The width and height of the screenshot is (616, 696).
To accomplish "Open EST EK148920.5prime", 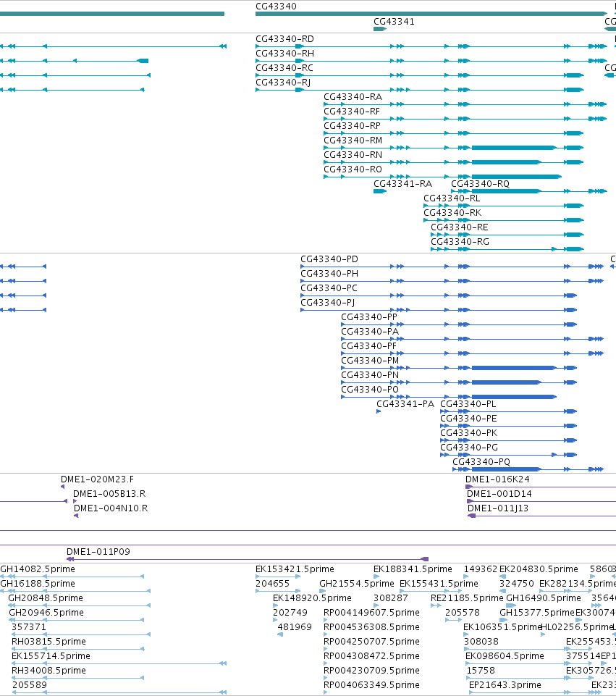I will click(312, 598).
